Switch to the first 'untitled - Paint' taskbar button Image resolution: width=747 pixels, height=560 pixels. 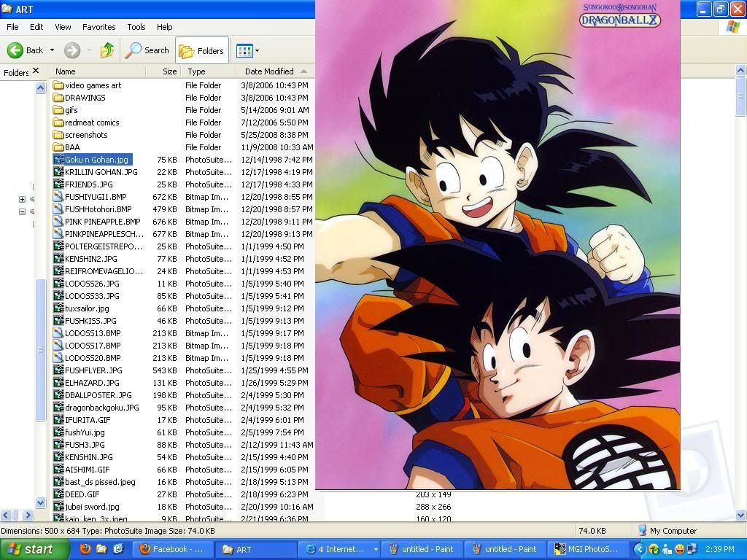click(421, 549)
